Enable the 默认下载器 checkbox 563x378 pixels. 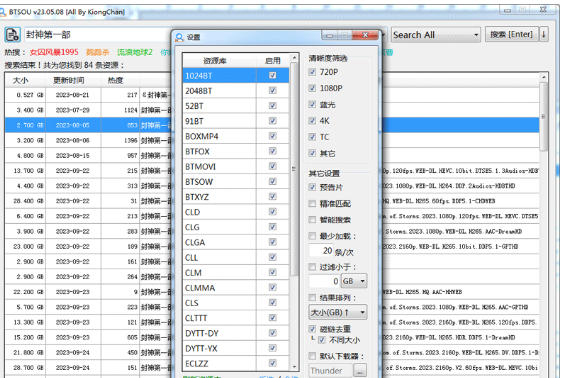(312, 356)
